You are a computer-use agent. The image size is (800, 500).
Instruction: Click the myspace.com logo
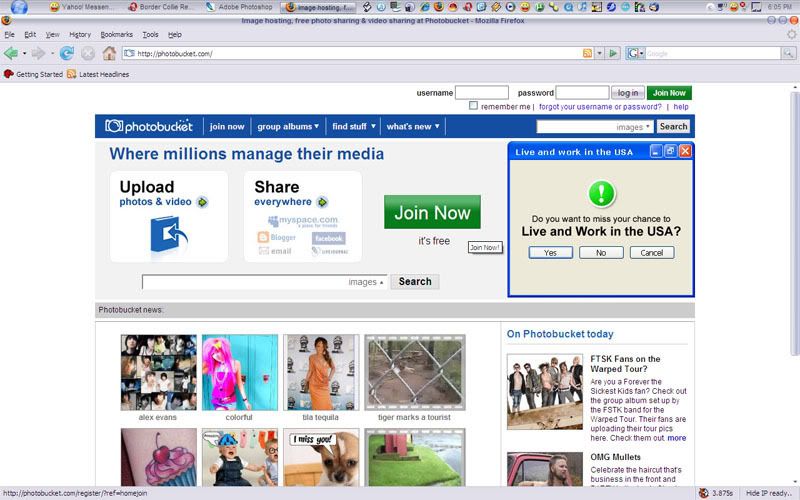click(x=303, y=221)
